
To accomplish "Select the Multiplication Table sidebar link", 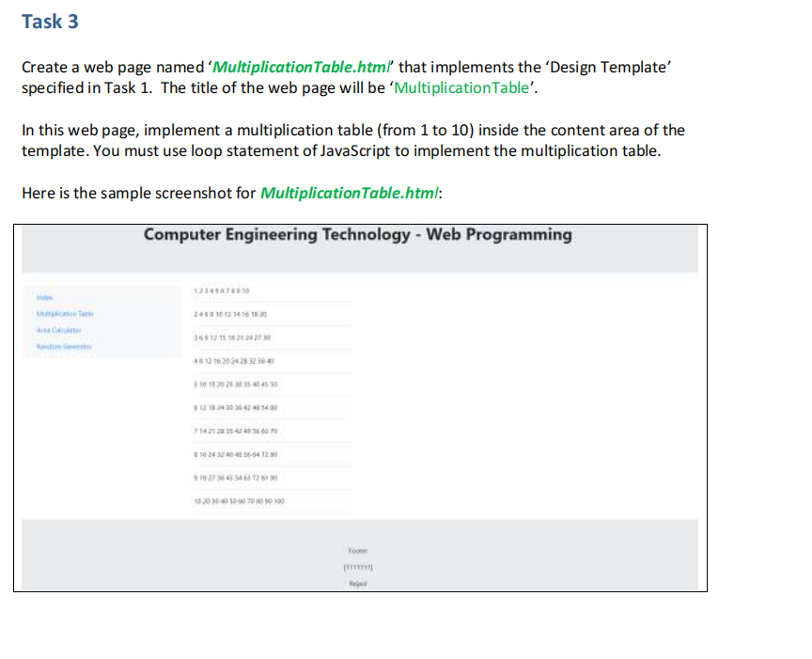I will 65,314.
